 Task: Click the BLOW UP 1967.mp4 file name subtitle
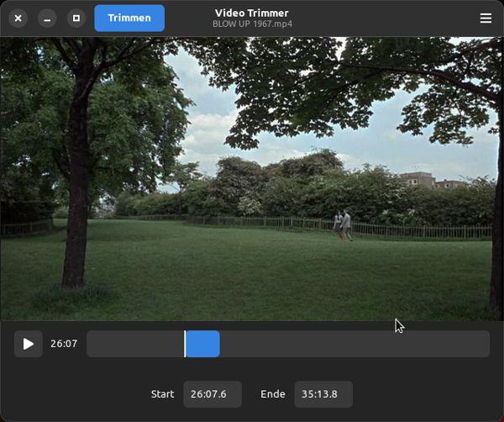[252, 24]
